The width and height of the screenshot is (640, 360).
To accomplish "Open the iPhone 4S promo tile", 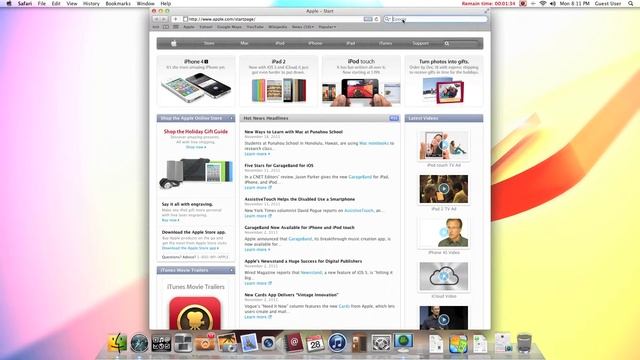I will click(196, 81).
